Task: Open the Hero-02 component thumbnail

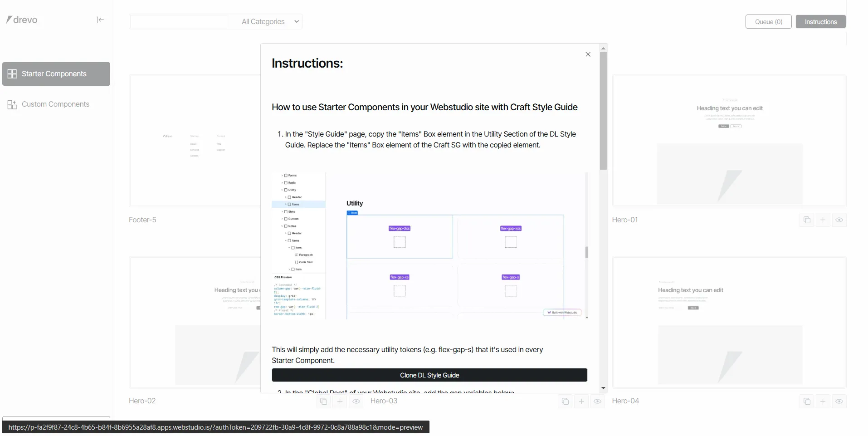Action: [195, 323]
